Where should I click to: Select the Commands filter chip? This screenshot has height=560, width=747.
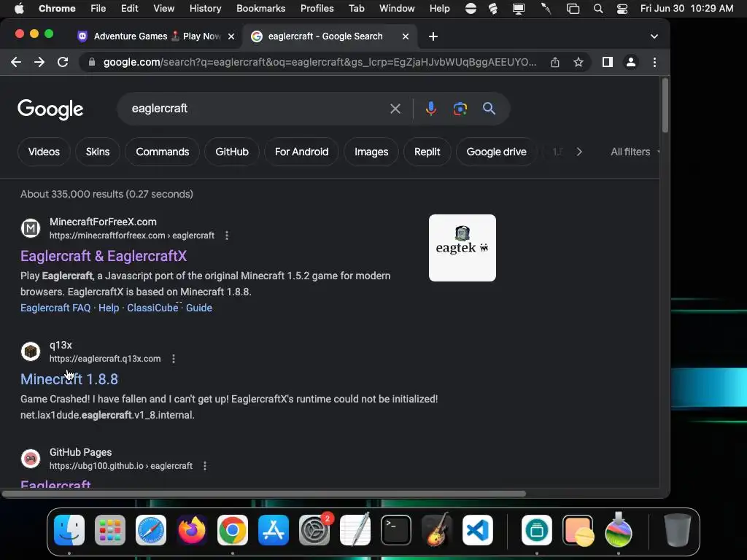pyautogui.click(x=163, y=152)
